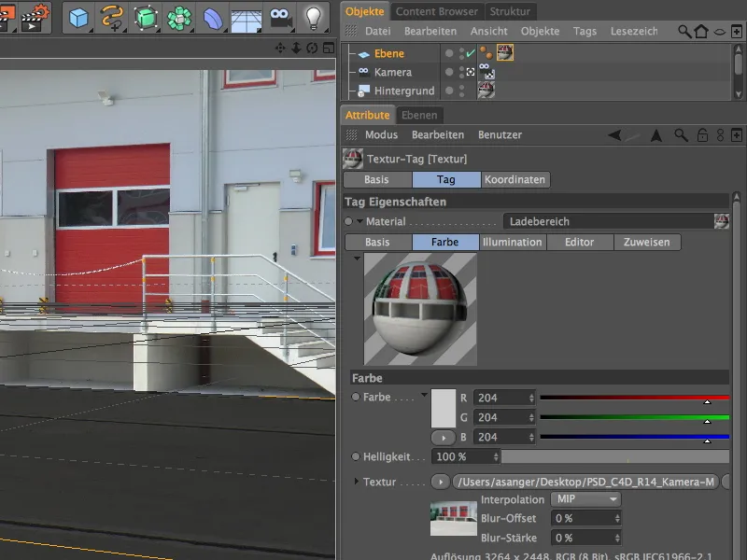Click the Zuweisen button
This screenshot has height=560, width=747.
pos(647,242)
